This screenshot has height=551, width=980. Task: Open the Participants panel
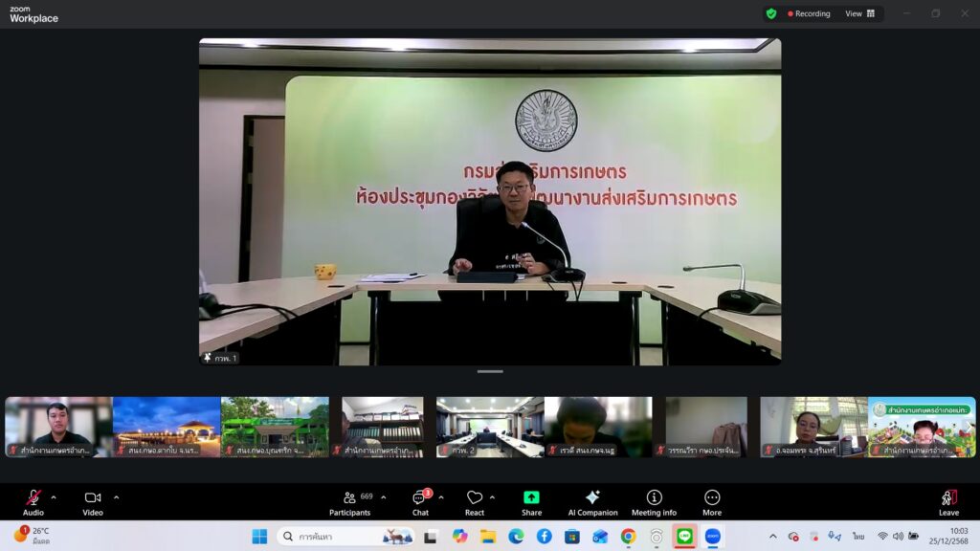(350, 501)
